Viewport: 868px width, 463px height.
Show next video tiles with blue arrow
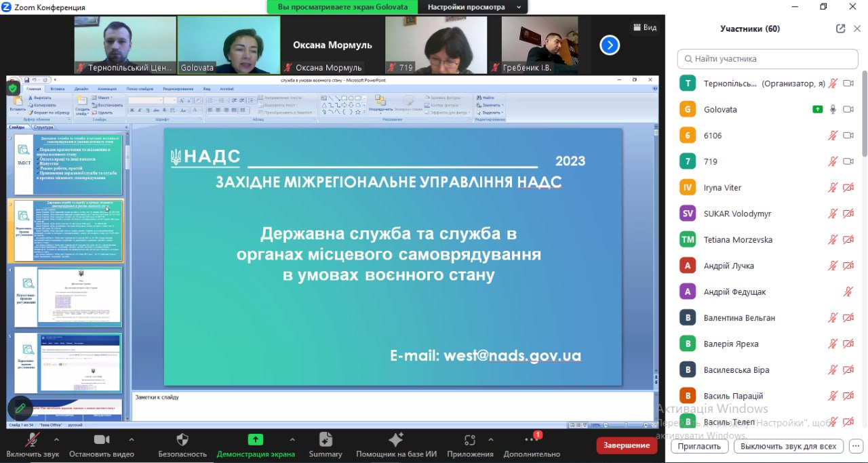point(610,45)
